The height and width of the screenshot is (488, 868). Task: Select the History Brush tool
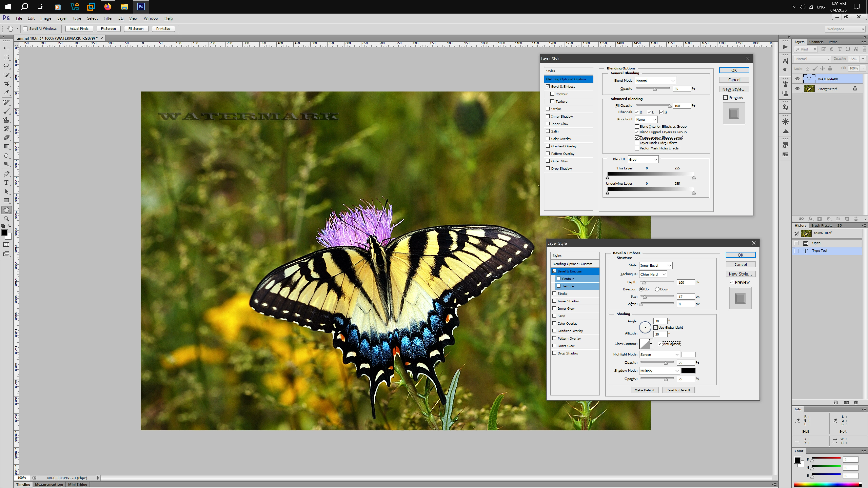(x=6, y=128)
